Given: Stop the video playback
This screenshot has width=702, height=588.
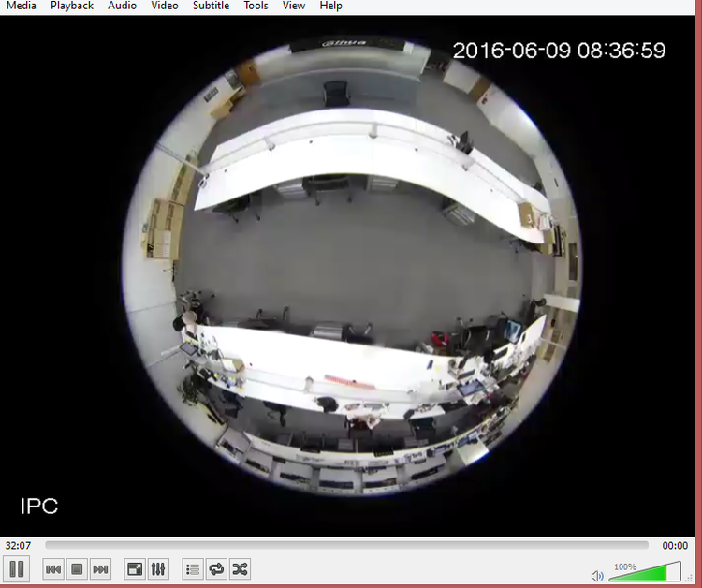Looking at the screenshot, I should pos(77,569).
